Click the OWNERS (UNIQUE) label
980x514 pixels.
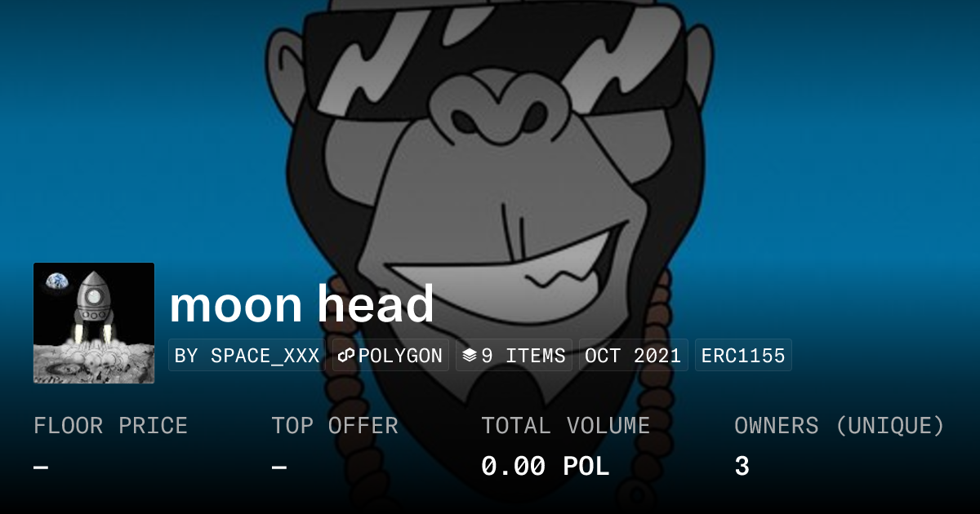(x=840, y=426)
